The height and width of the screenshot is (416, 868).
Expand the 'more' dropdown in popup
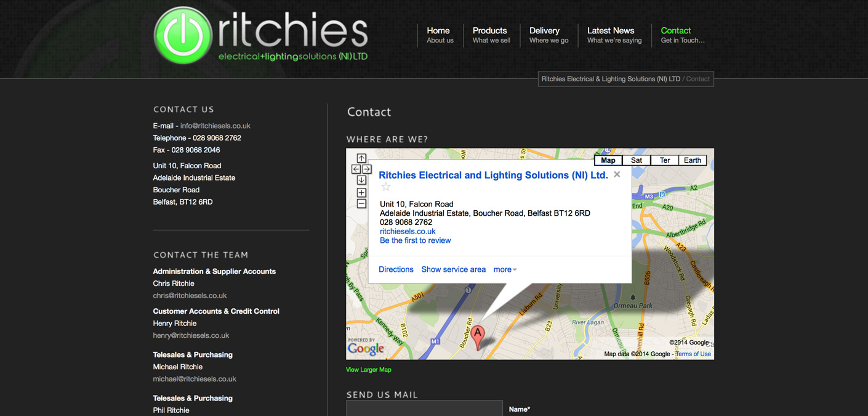(x=505, y=269)
